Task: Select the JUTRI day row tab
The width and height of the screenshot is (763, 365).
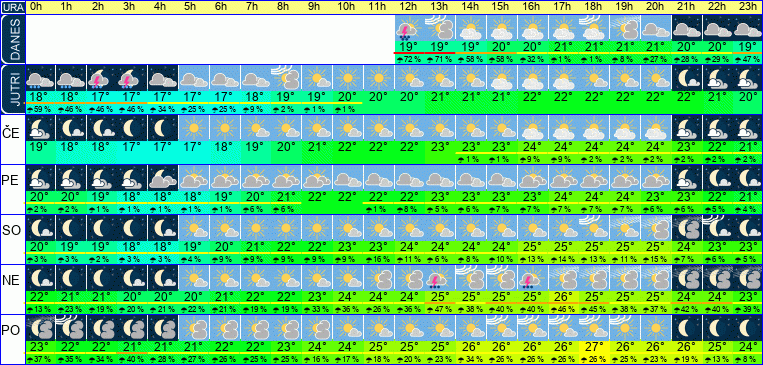Action: coord(12,90)
